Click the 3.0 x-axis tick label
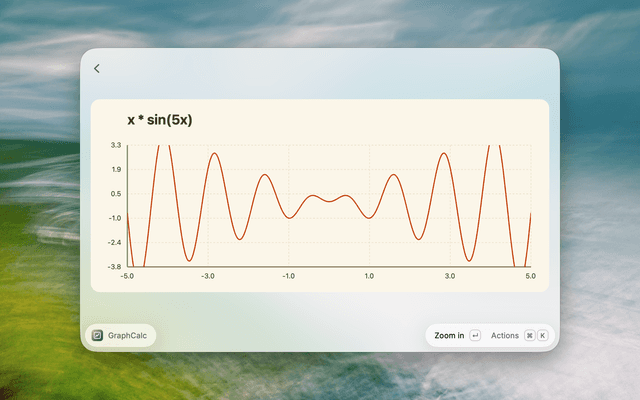 pos(450,276)
